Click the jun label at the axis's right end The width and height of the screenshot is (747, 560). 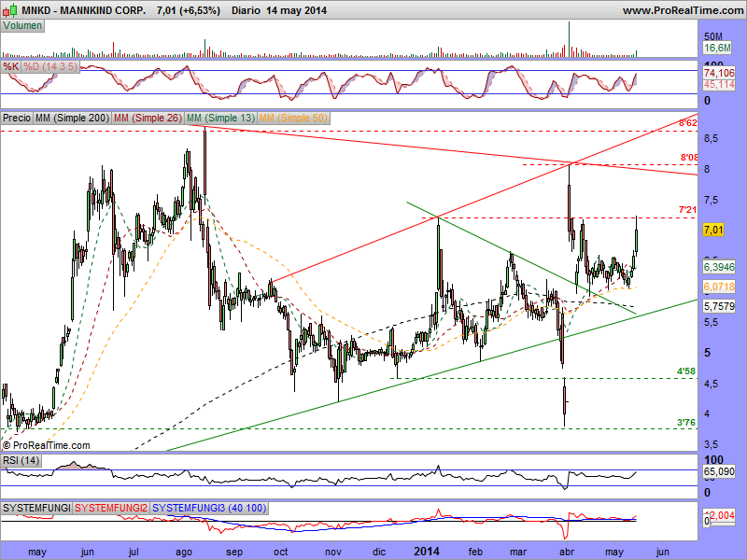tap(662, 552)
